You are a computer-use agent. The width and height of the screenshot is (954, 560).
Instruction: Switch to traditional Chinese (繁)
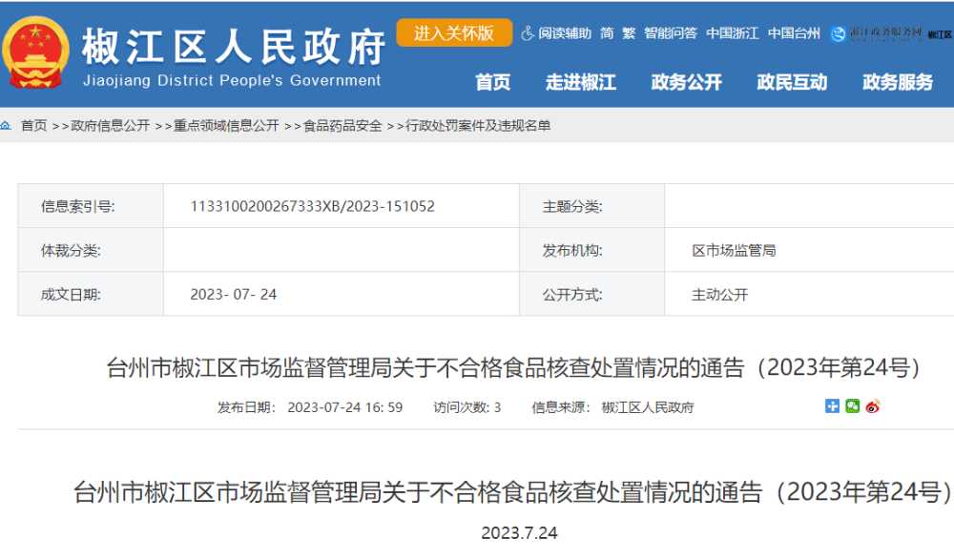[x=629, y=33]
